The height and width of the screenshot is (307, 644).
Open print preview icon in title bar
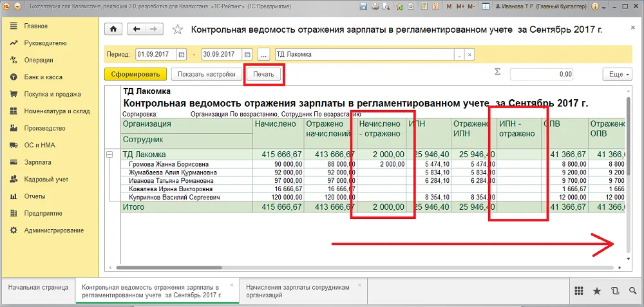pos(385,6)
